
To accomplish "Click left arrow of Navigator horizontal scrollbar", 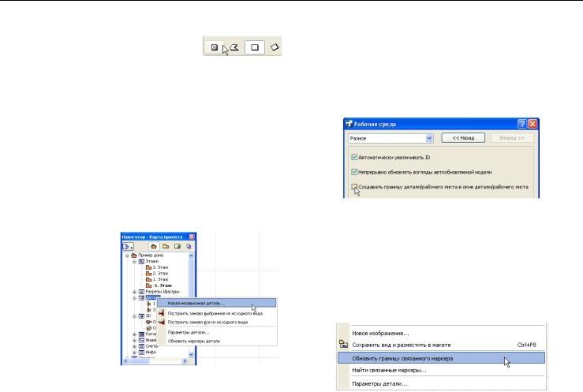I will [125, 360].
